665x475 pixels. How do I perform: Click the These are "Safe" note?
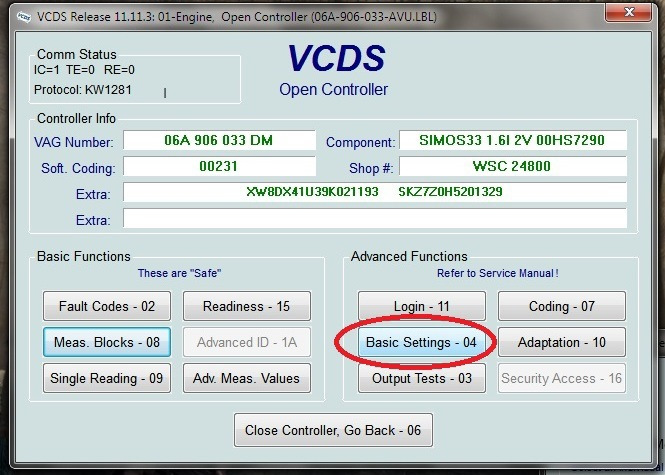tap(179, 273)
